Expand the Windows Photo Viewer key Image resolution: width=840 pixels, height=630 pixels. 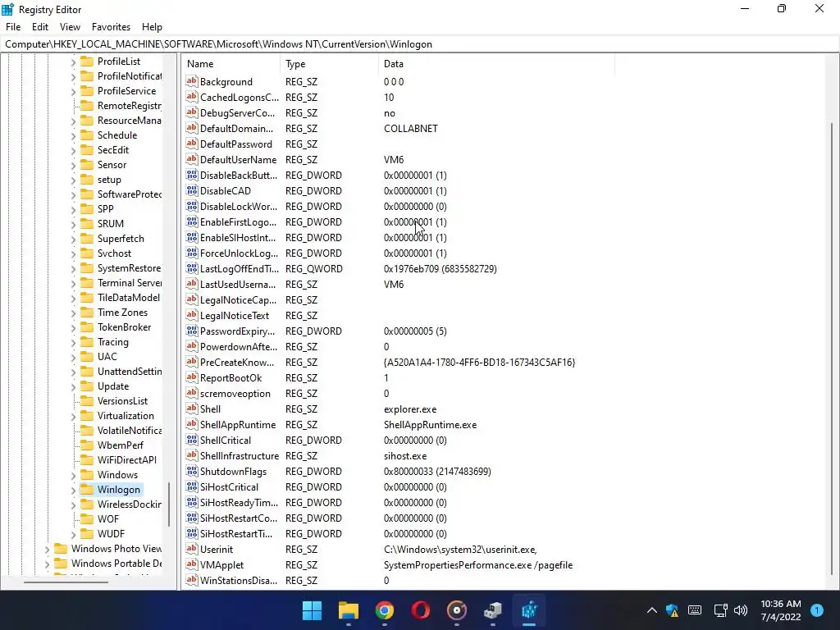(x=47, y=549)
